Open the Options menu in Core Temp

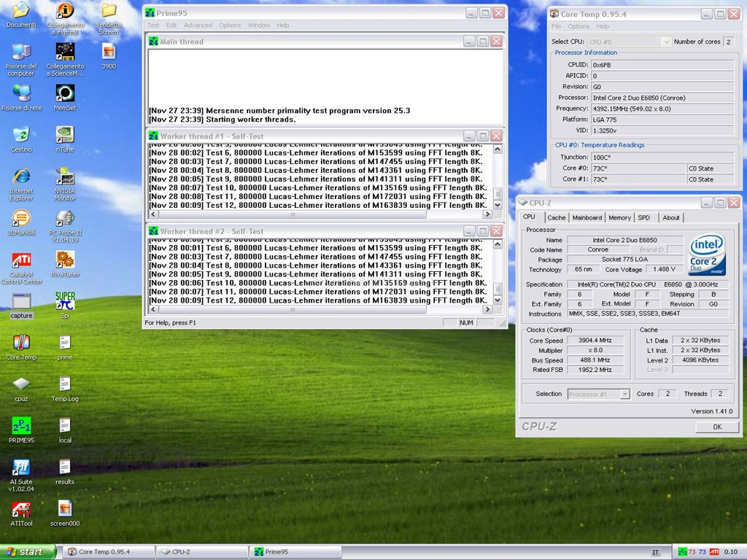(x=578, y=26)
